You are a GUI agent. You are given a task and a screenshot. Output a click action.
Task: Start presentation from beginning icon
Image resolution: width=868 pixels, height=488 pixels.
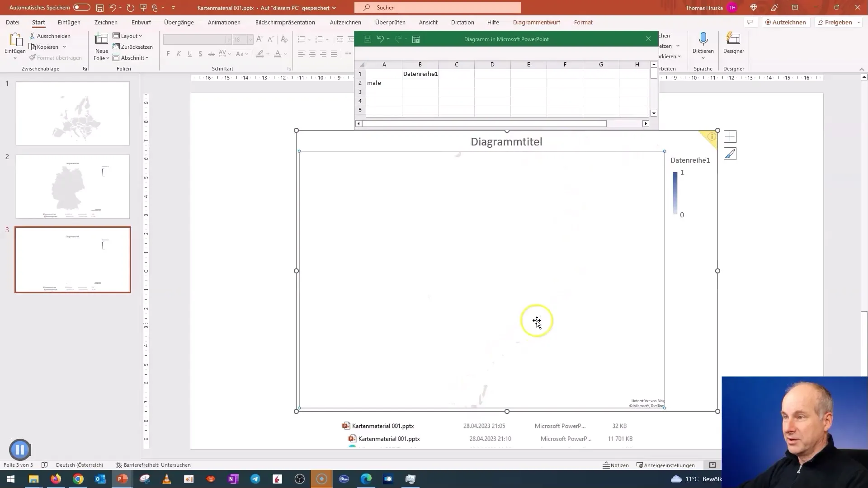pos(143,8)
